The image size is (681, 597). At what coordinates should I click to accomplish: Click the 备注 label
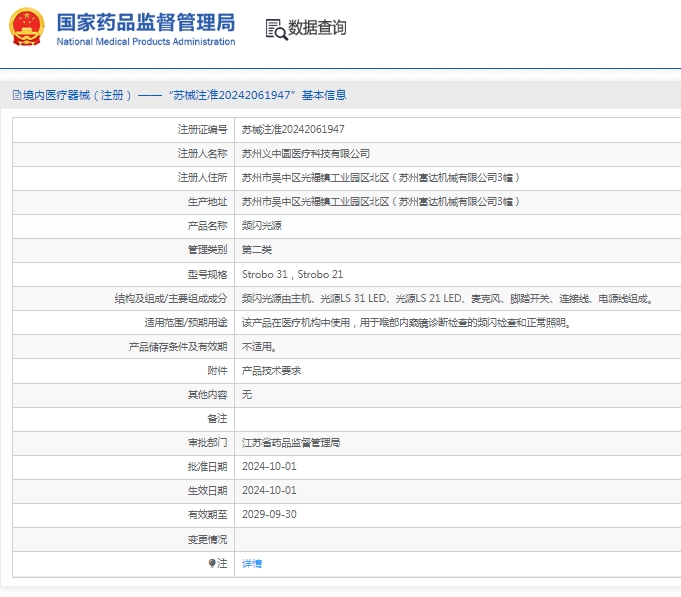pyautogui.click(x=218, y=419)
